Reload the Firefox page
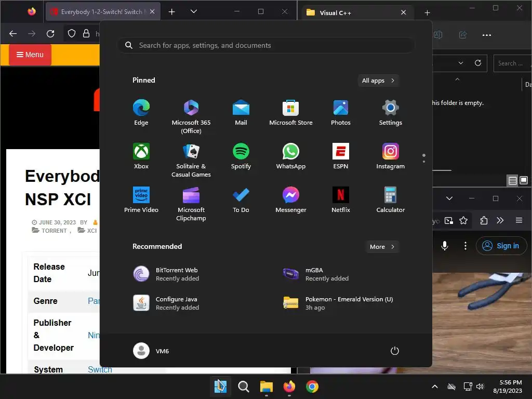This screenshot has width=532, height=399. coord(50,34)
